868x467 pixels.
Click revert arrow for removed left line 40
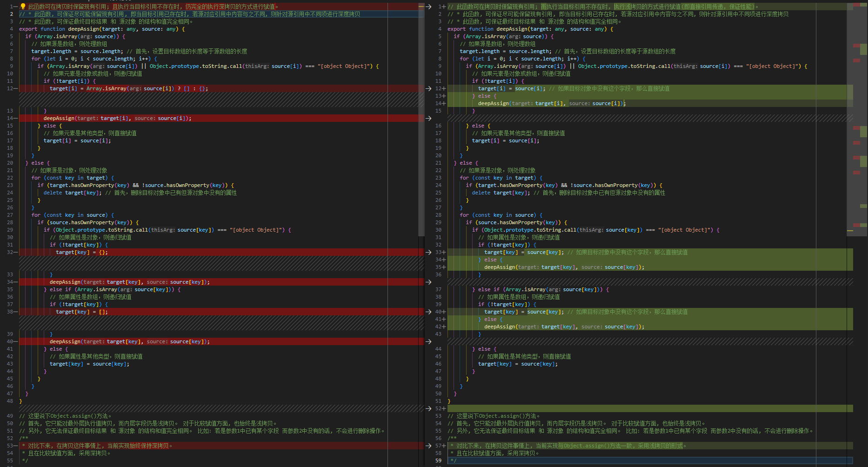click(x=428, y=341)
